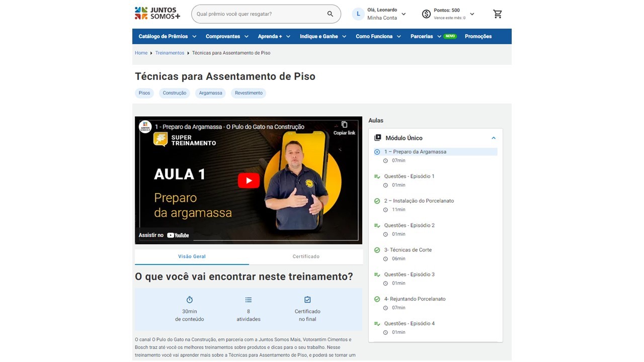Viewport: 644px width, 362px height.
Task: Open Questões - Episódio 2
Action: click(x=410, y=226)
